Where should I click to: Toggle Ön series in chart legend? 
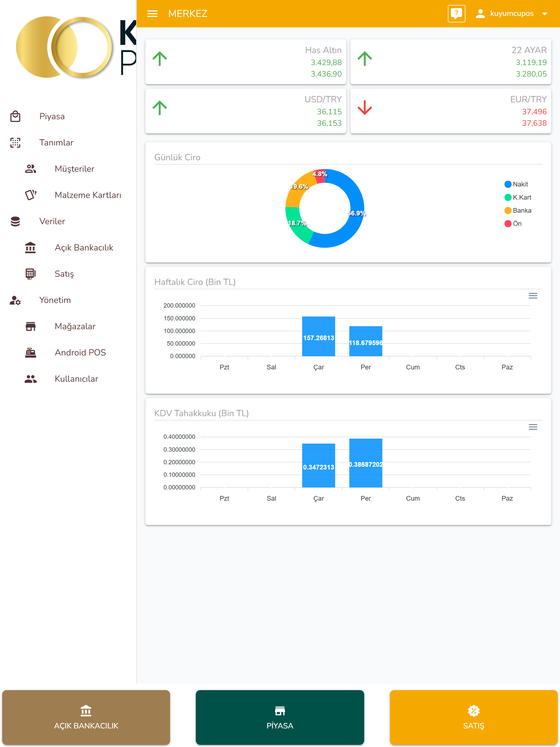[x=513, y=224]
